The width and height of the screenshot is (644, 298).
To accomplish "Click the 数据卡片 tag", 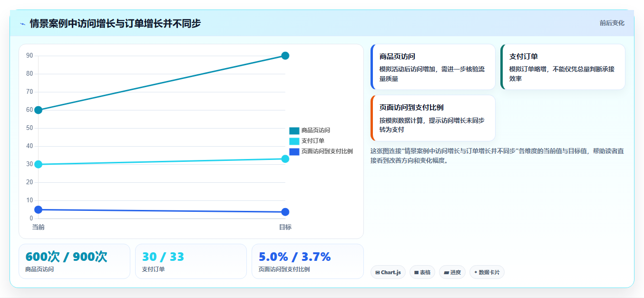I will point(487,272).
